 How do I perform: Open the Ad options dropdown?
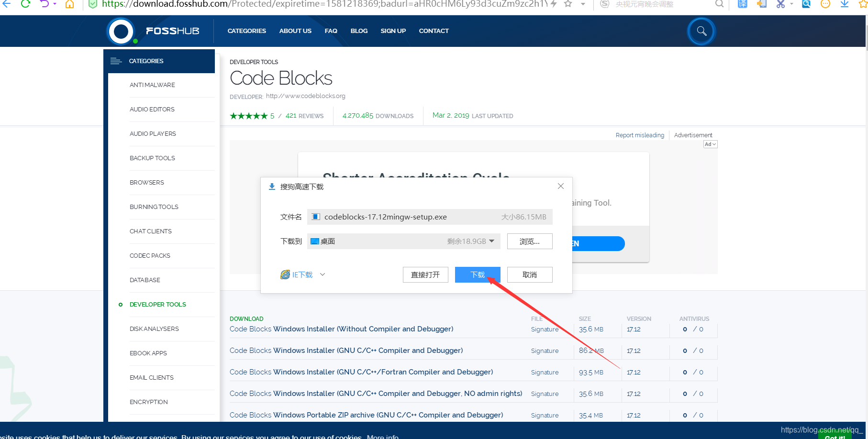tap(710, 144)
